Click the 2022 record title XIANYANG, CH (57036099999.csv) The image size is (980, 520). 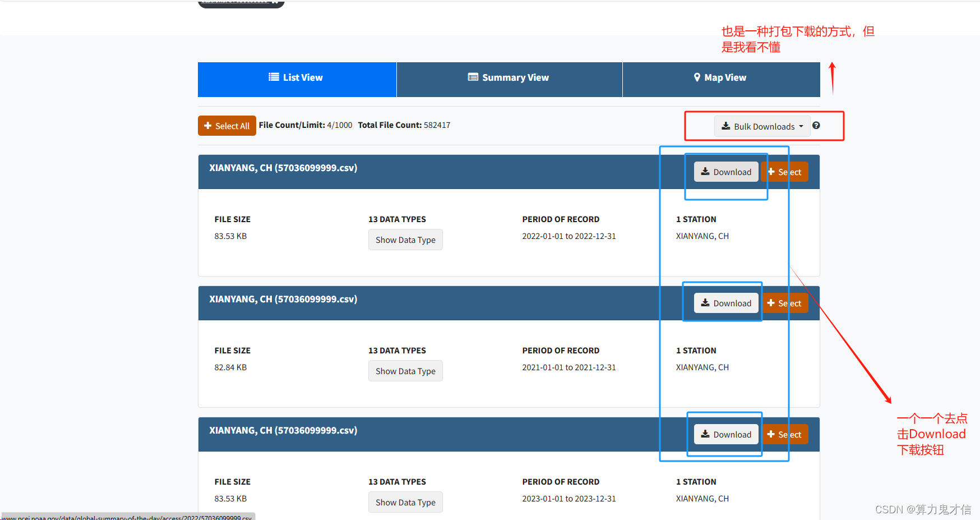(283, 168)
